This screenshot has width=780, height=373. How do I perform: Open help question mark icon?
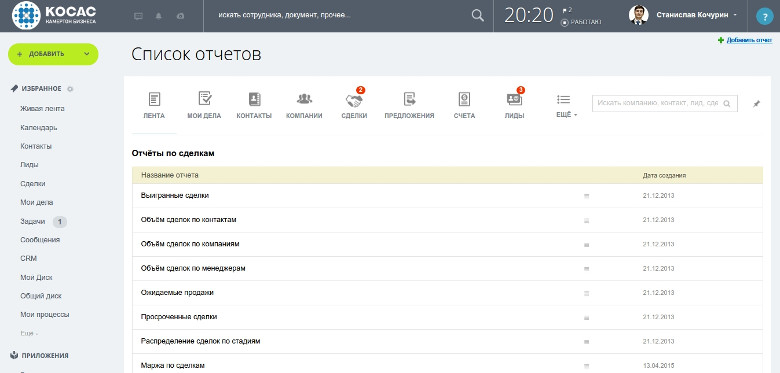point(765,16)
